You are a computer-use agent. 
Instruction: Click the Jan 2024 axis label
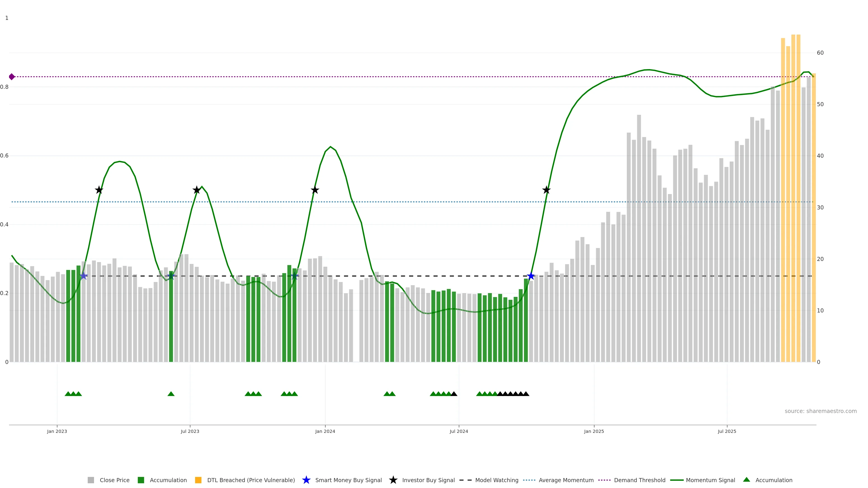[325, 431]
